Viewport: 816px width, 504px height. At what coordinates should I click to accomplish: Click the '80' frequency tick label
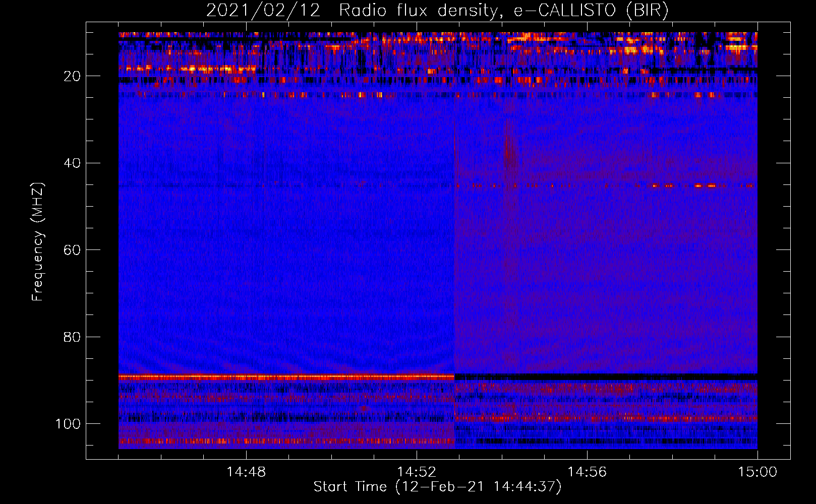click(72, 337)
